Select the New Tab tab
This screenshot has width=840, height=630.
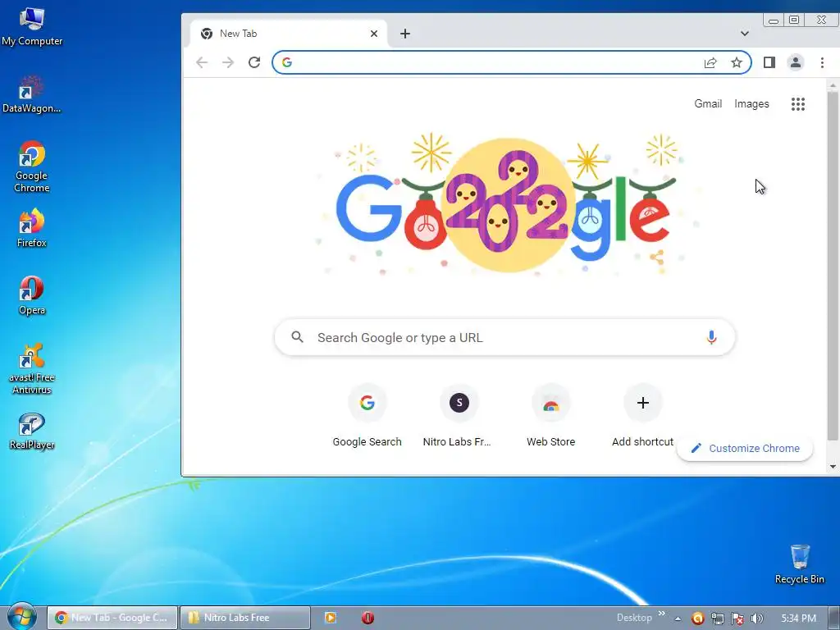click(x=288, y=34)
